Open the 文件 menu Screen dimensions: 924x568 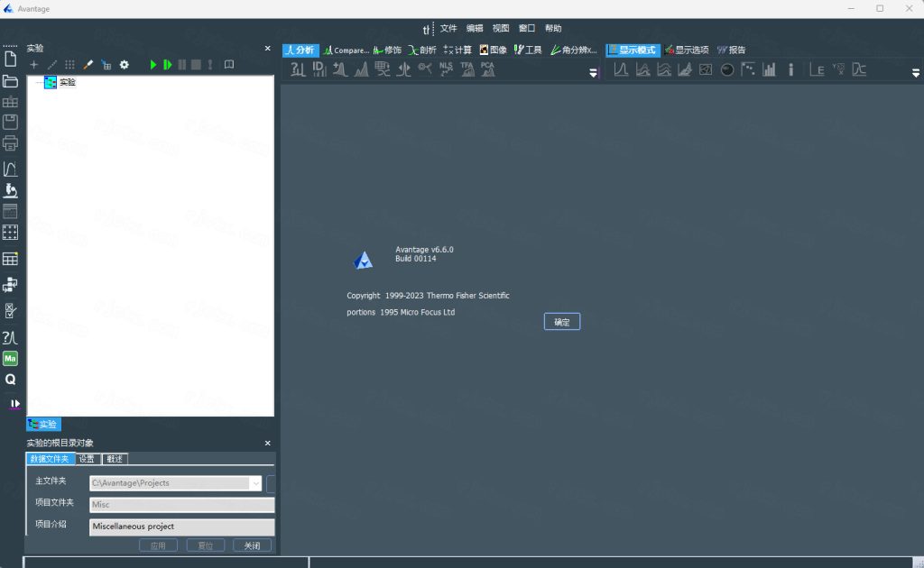point(448,28)
